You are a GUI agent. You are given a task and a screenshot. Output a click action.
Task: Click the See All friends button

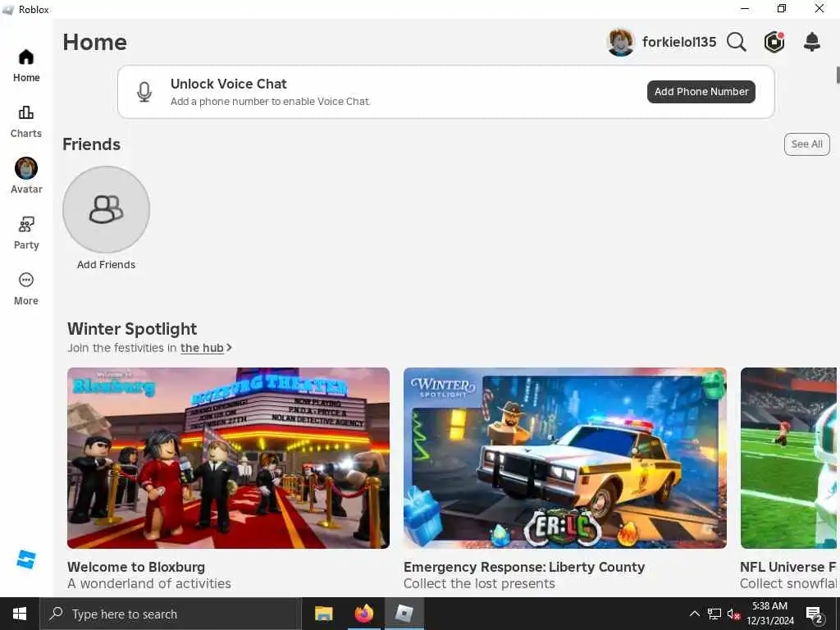(x=807, y=144)
